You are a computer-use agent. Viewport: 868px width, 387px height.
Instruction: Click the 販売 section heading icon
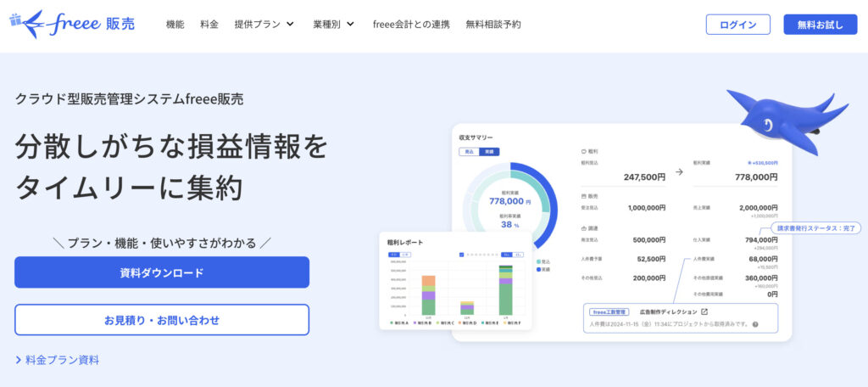(583, 196)
